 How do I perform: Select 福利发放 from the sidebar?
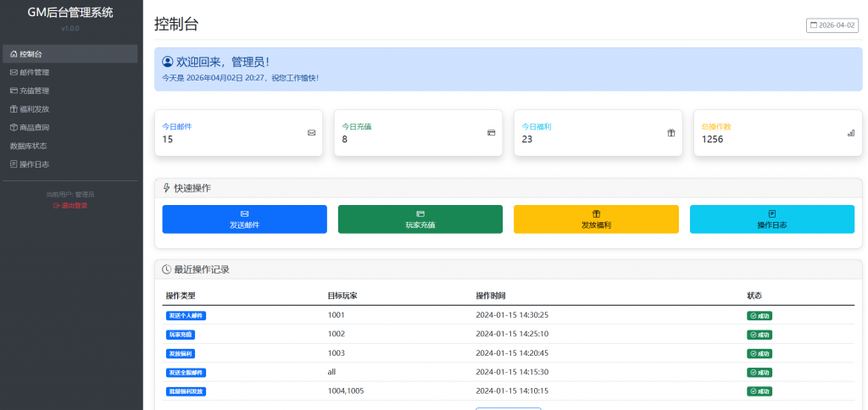click(34, 109)
